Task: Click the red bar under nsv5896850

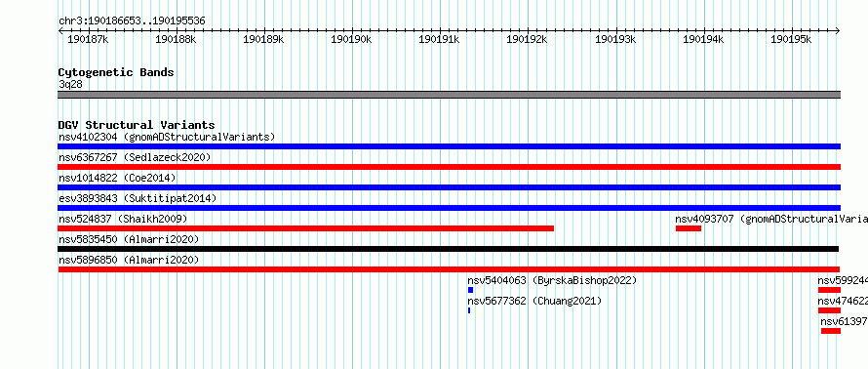Action: tap(449, 269)
